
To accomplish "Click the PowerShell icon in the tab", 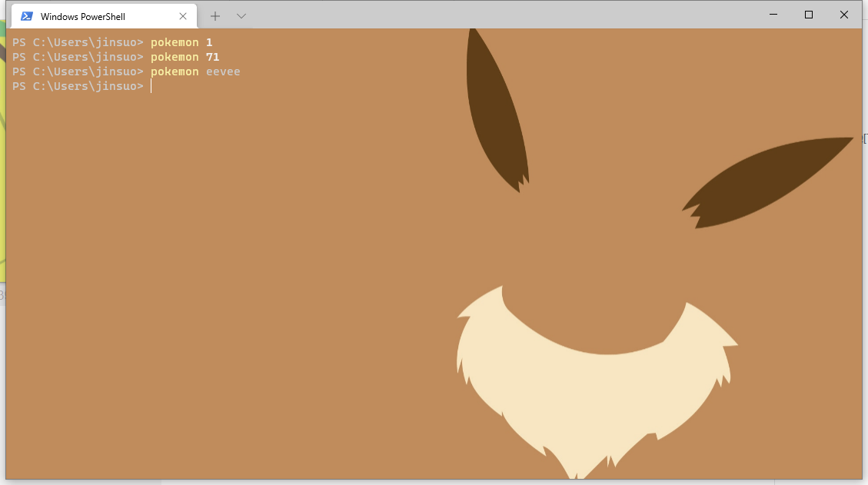I will click(27, 16).
